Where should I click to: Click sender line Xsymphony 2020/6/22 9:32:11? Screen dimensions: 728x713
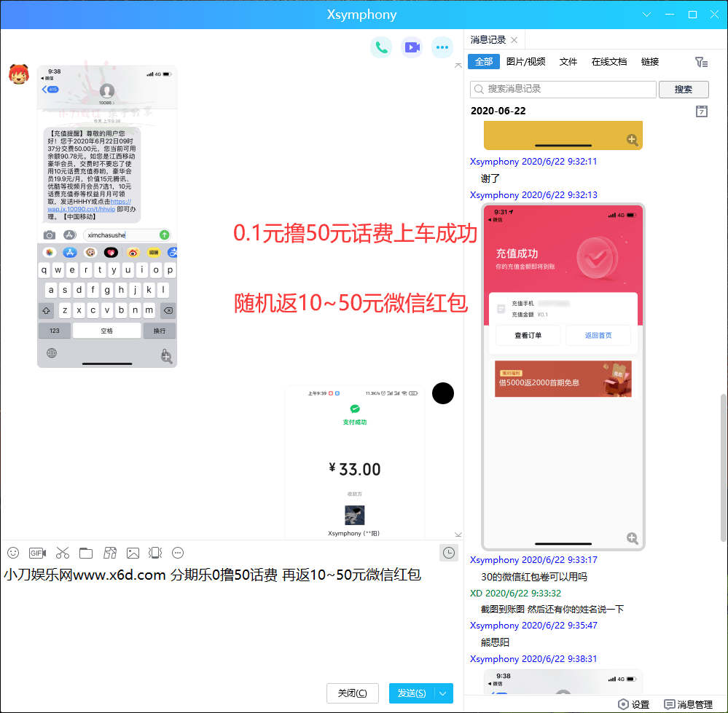[533, 162]
